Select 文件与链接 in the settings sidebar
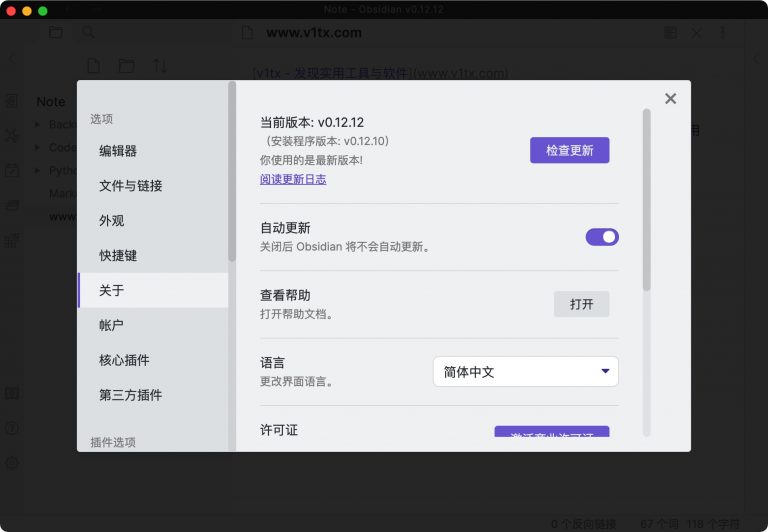 coord(153,186)
